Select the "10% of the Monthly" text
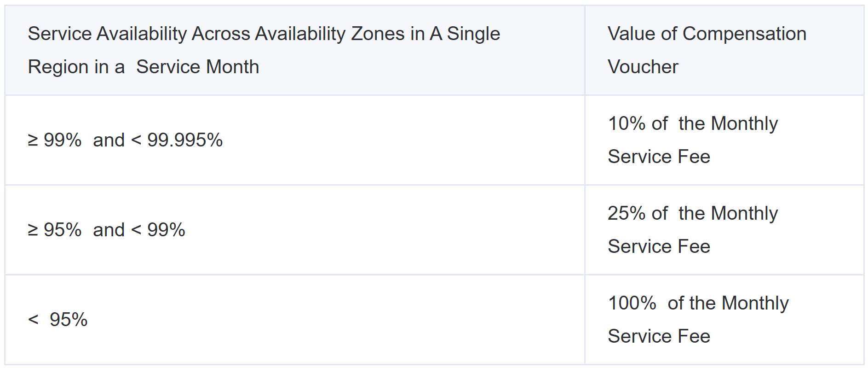This screenshot has width=868, height=368. click(692, 124)
